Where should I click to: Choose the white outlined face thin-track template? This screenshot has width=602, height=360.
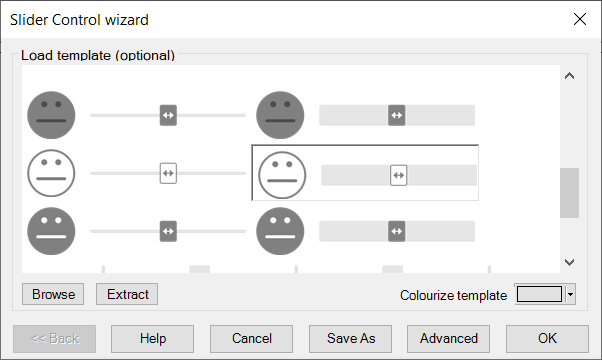coord(137,173)
